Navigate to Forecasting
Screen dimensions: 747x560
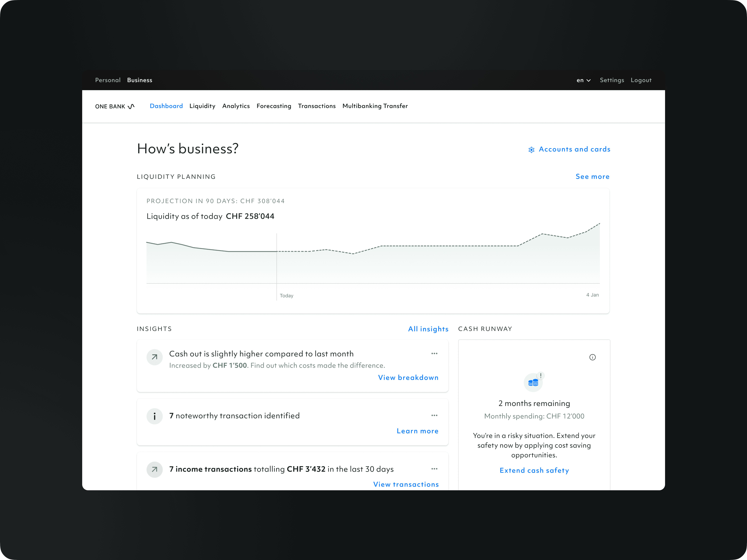tap(274, 106)
